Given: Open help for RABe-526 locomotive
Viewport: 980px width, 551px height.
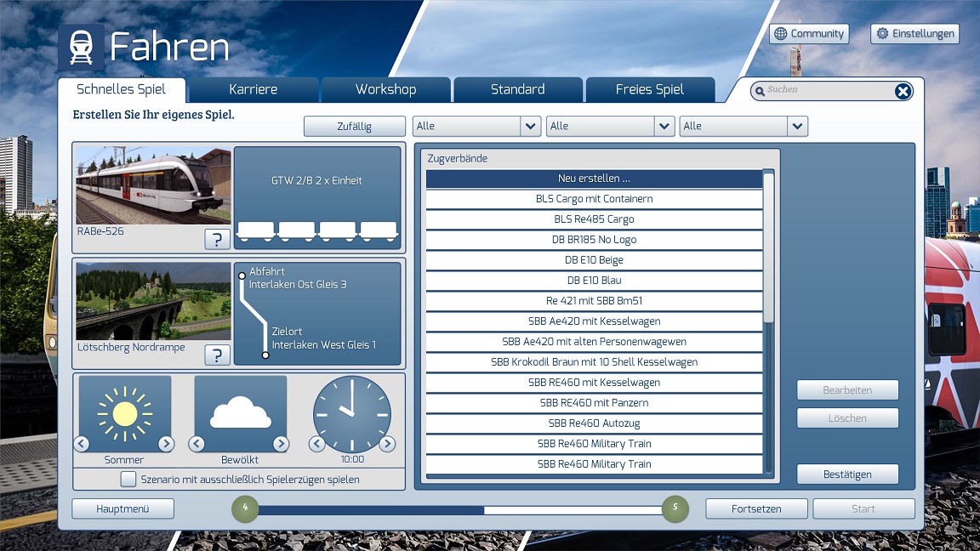Looking at the screenshot, I should point(218,239).
